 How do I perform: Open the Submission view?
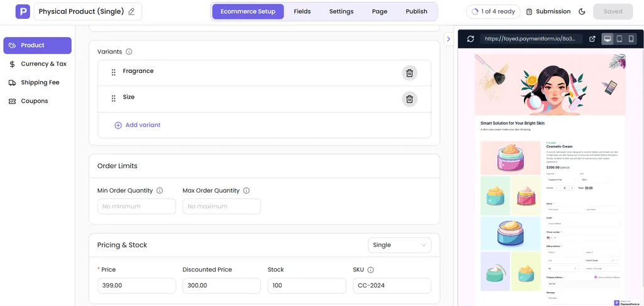coord(548,11)
